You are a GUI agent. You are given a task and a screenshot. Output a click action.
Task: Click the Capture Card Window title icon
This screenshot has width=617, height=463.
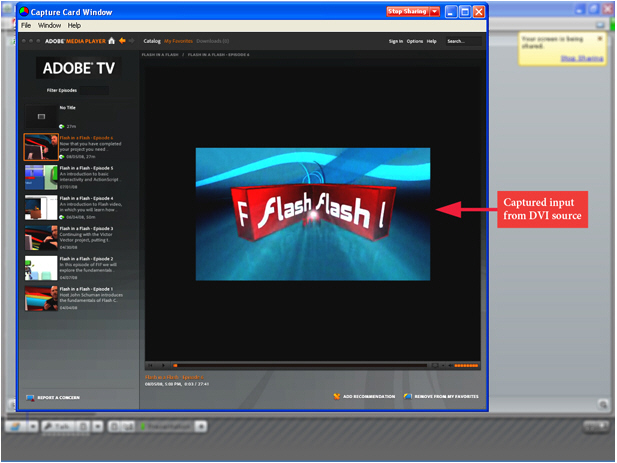24,11
